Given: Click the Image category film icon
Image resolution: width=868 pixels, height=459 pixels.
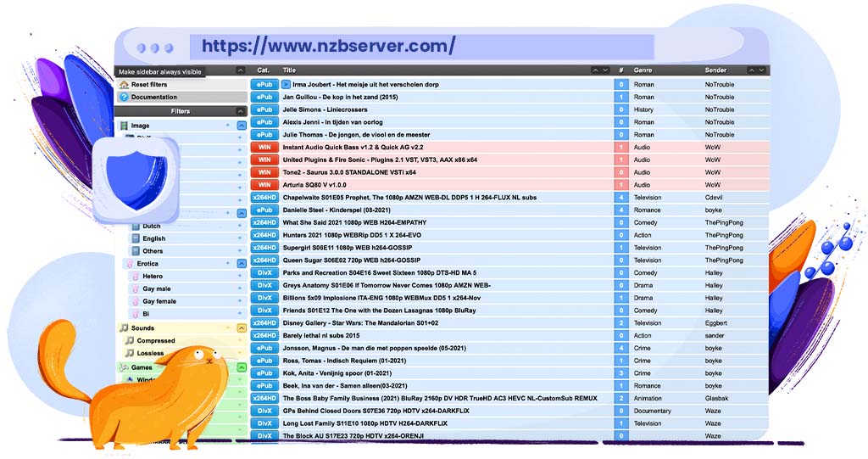Looking at the screenshot, I should pyautogui.click(x=125, y=126).
